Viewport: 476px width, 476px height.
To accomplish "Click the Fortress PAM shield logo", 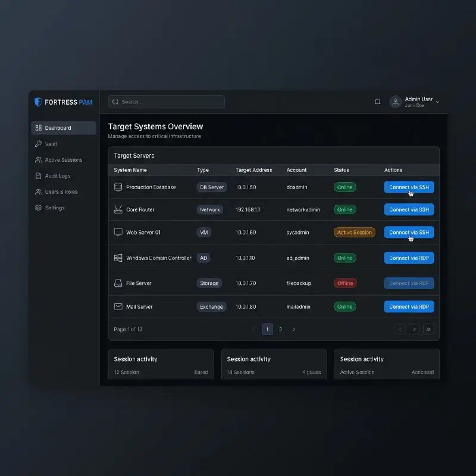I will tap(38, 102).
